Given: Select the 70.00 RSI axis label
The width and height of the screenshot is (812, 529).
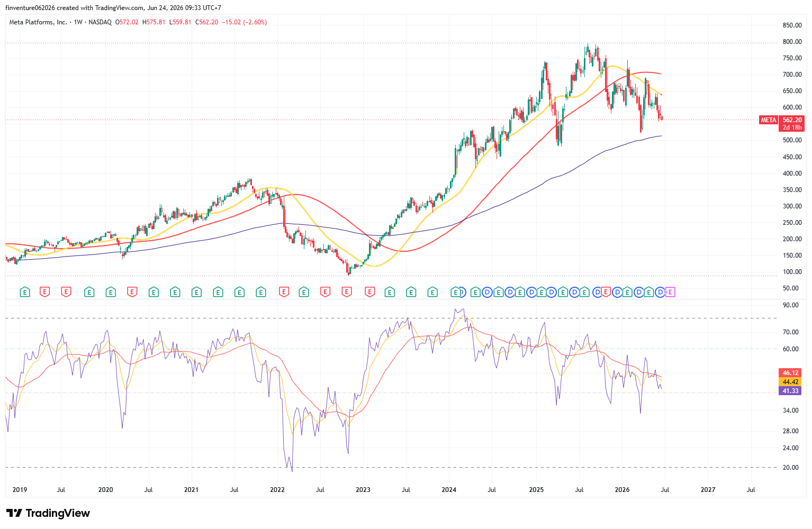Looking at the screenshot, I should (790, 332).
